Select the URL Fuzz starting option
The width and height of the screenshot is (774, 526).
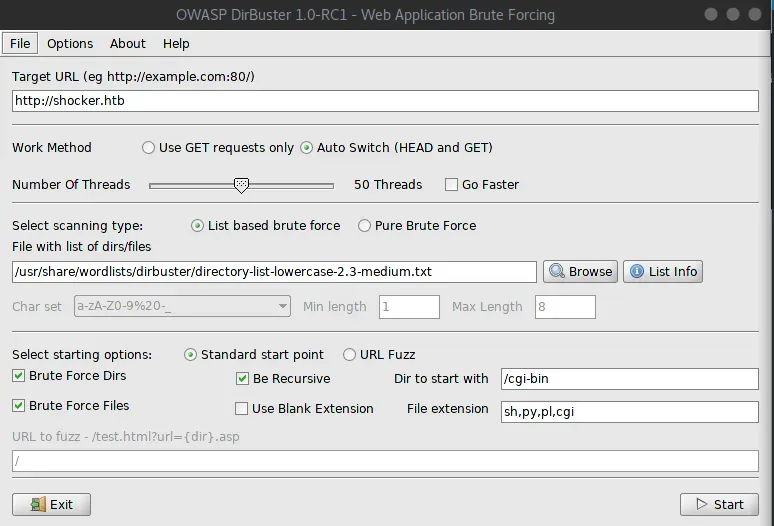pos(349,354)
